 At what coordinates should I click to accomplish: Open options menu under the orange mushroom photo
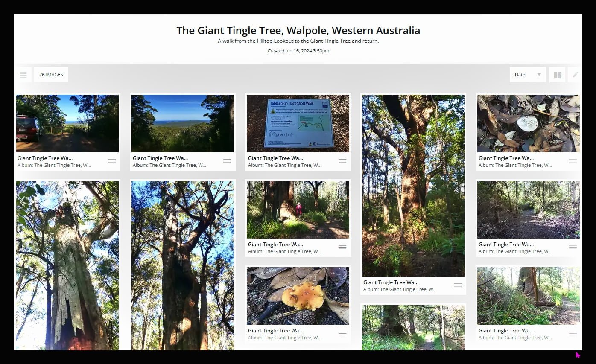(x=342, y=334)
